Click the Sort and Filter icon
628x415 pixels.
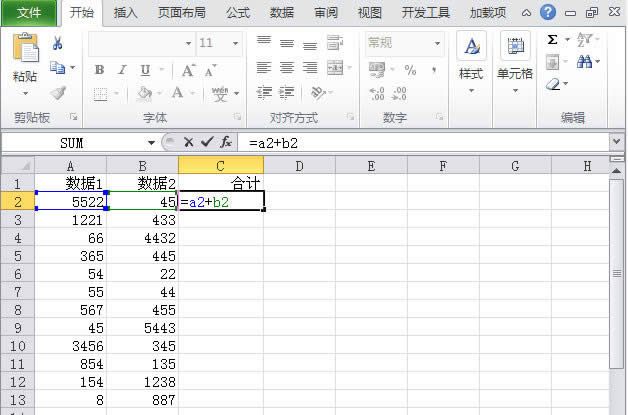click(584, 40)
